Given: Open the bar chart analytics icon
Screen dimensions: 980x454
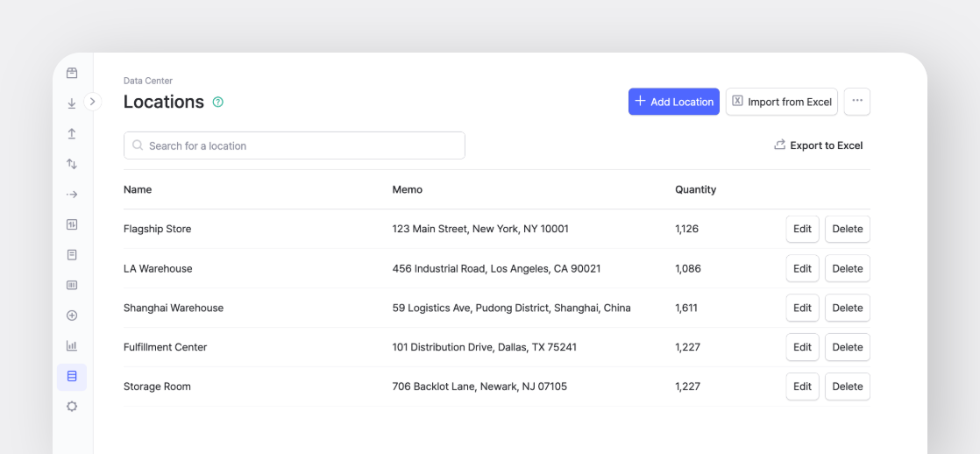Looking at the screenshot, I should pos(72,345).
